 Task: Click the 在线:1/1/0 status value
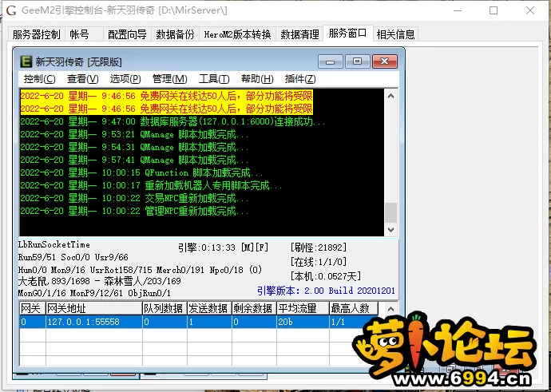319,262
